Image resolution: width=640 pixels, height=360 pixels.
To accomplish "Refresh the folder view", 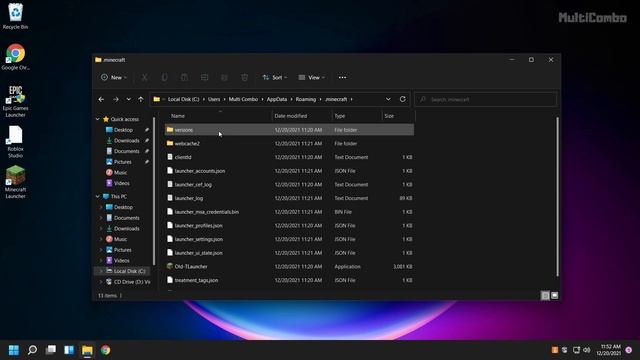I will pyautogui.click(x=402, y=99).
